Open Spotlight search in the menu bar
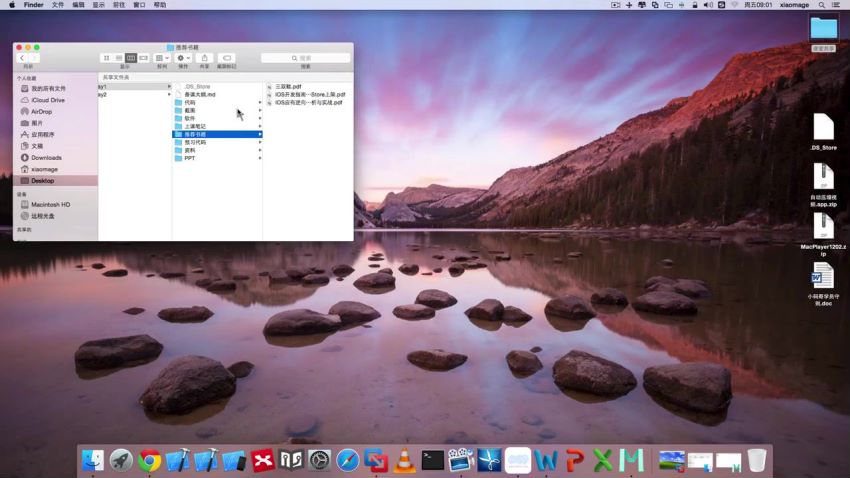 [x=822, y=5]
